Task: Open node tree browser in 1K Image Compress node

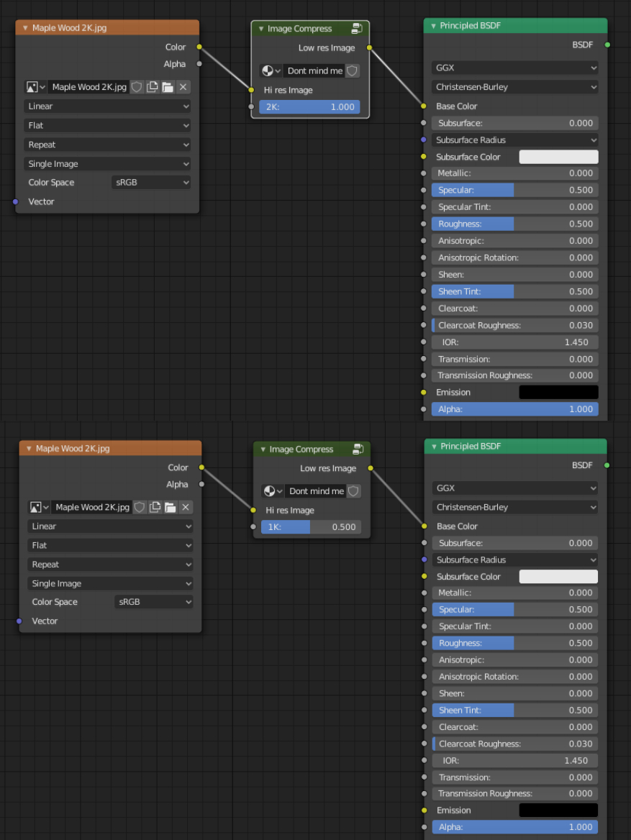Action: pos(273,490)
